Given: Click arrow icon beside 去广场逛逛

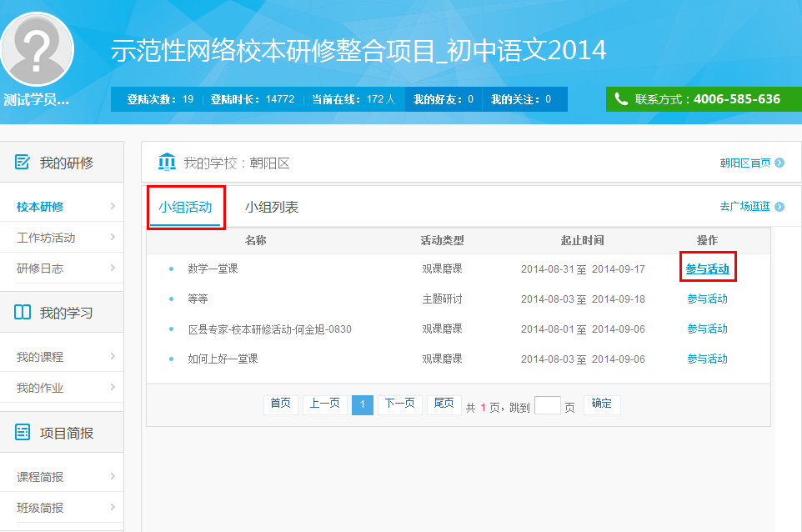Looking at the screenshot, I should pos(779,207).
